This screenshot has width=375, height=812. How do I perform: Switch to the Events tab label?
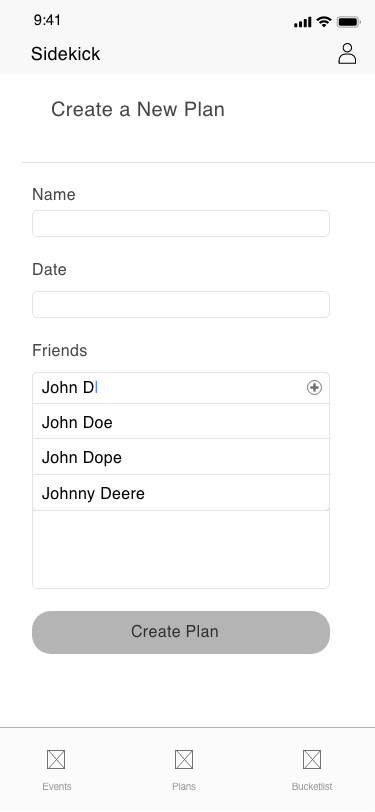point(57,786)
